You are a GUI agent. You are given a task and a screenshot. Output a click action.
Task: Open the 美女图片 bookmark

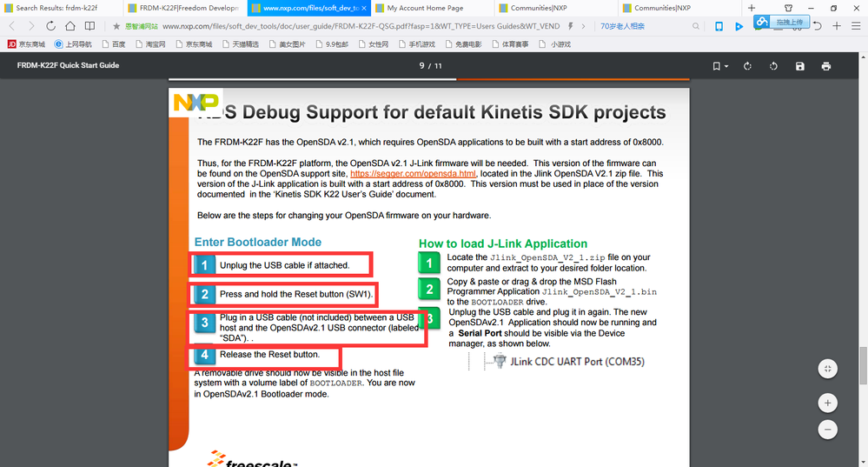tap(287, 44)
